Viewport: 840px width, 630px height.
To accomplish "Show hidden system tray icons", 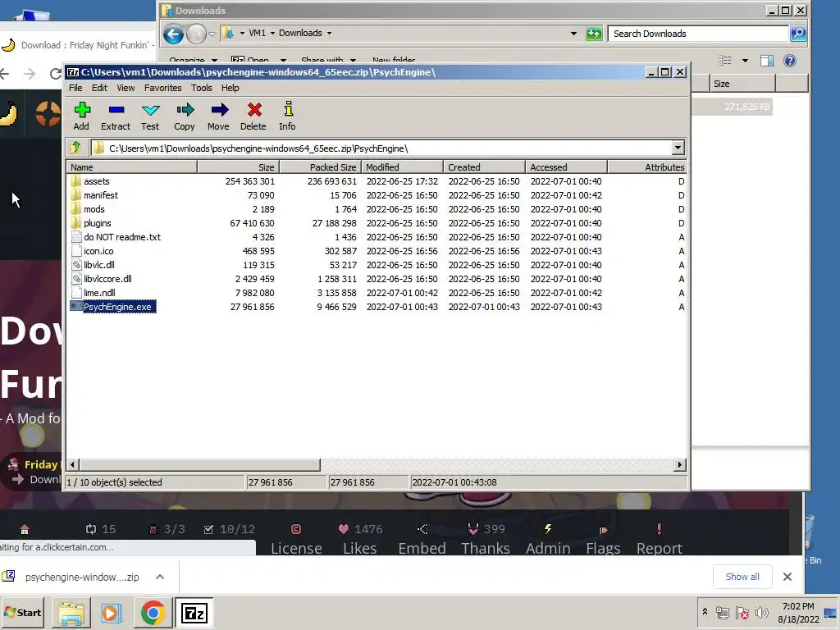I will (705, 612).
